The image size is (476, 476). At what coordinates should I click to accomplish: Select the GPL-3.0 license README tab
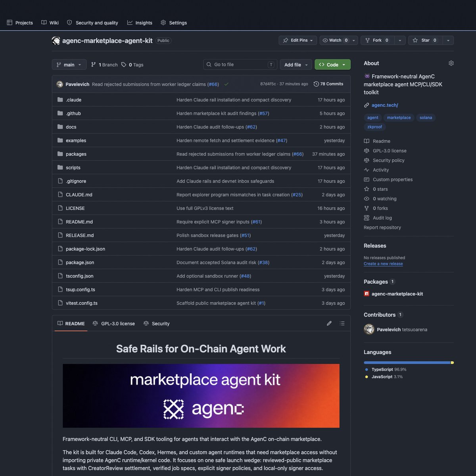[114, 323]
